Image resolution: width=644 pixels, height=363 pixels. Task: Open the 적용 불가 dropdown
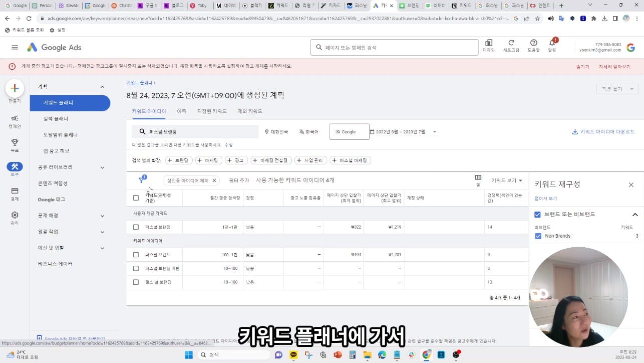coord(617,89)
